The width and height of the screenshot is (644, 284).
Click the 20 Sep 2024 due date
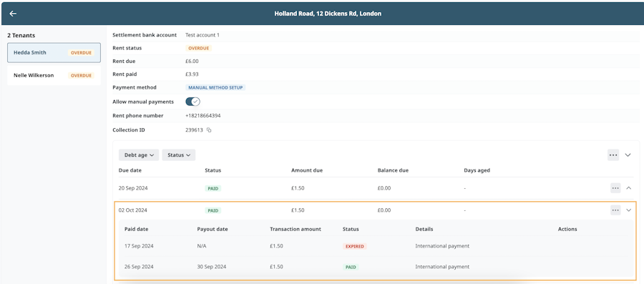[133, 188]
